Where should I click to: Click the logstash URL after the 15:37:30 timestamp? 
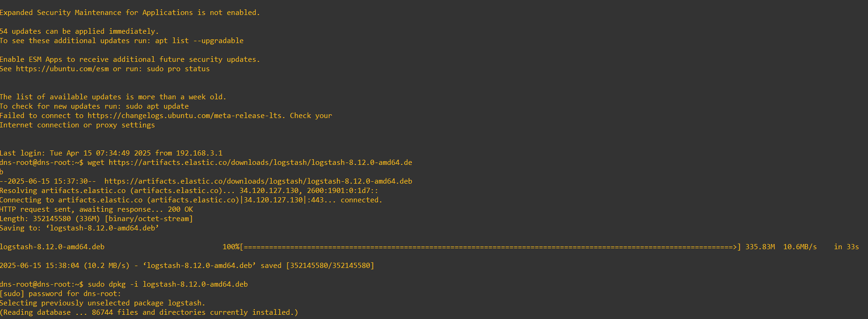tap(258, 181)
